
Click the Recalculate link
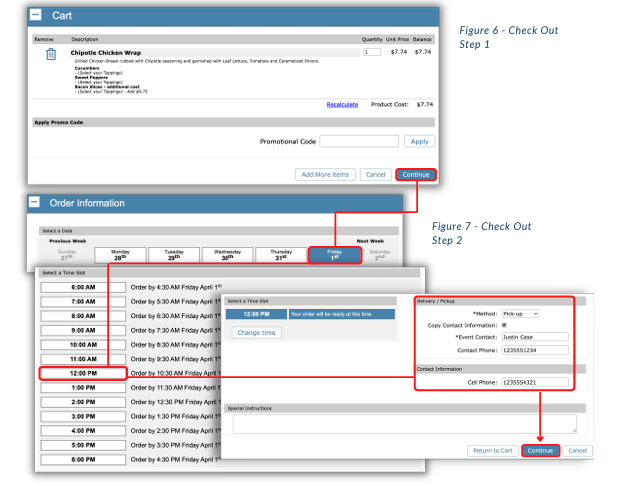tap(342, 104)
